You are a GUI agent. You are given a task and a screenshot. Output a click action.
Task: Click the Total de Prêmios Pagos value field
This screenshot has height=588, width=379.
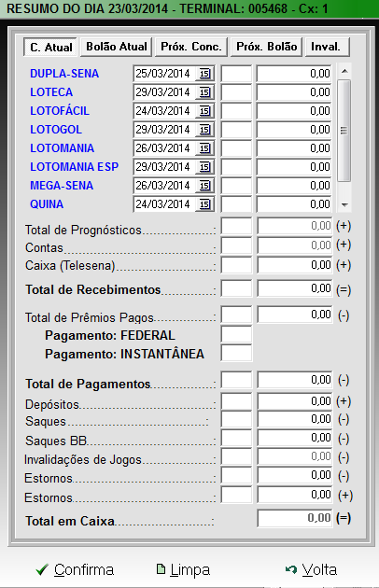295,315
